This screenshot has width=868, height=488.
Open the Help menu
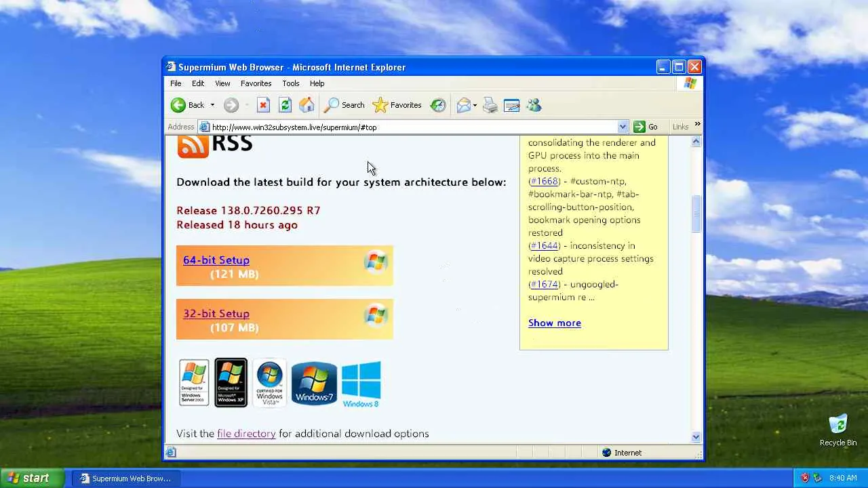pyautogui.click(x=317, y=83)
